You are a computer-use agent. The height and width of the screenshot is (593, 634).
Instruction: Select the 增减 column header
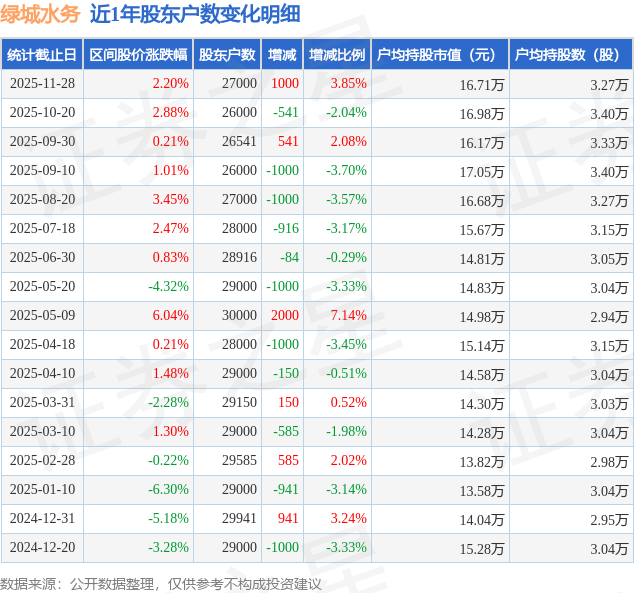(x=282, y=55)
